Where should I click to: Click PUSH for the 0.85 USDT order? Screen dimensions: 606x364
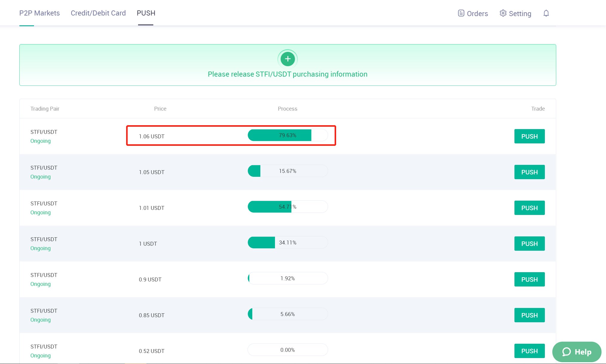pyautogui.click(x=529, y=315)
